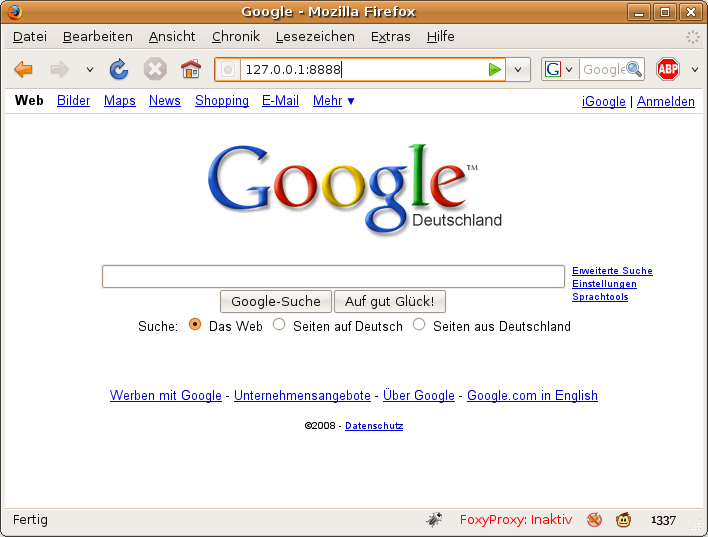
Task: Open the Adblock Plus ABP icon
Action: pos(668,69)
